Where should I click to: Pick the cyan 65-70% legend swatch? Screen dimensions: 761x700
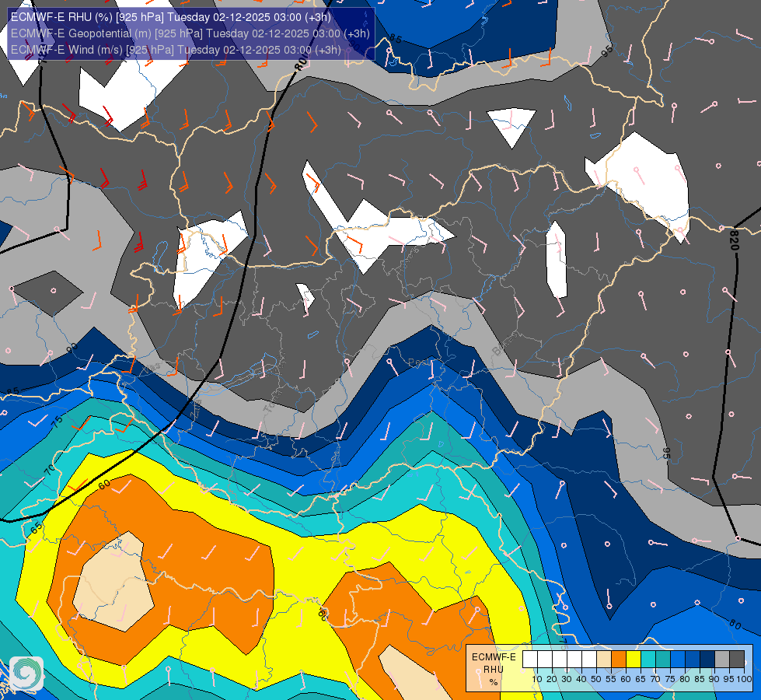click(x=648, y=660)
